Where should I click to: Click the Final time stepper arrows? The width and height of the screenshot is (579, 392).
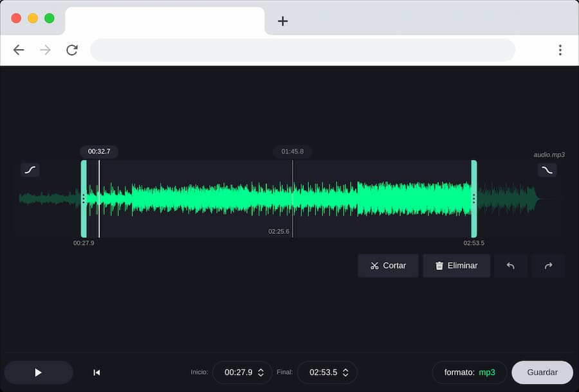coord(345,373)
